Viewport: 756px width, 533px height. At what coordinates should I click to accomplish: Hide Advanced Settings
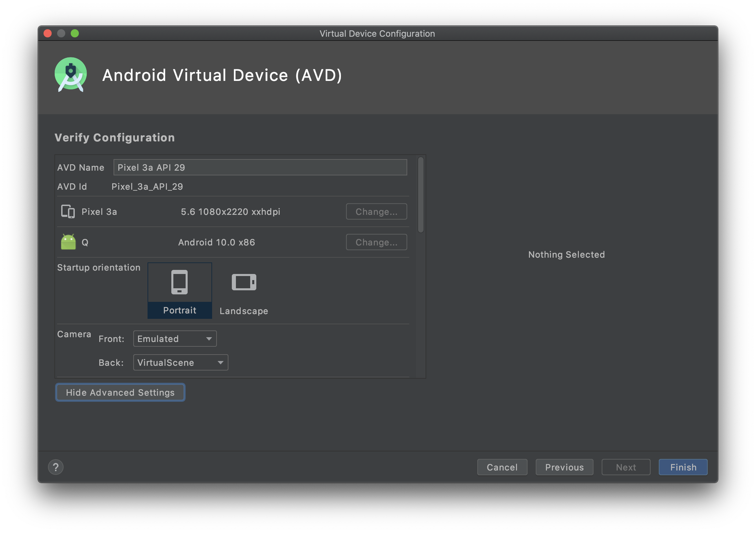pos(120,392)
